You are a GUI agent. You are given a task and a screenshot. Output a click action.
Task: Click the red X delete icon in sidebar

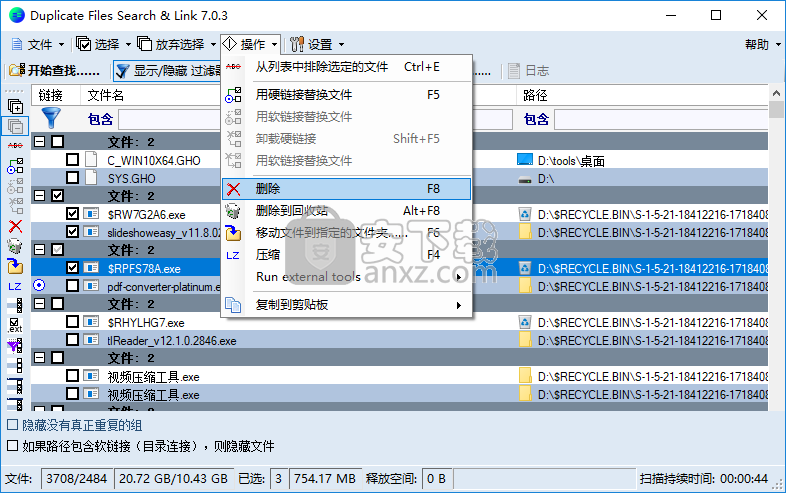pyautogui.click(x=15, y=226)
